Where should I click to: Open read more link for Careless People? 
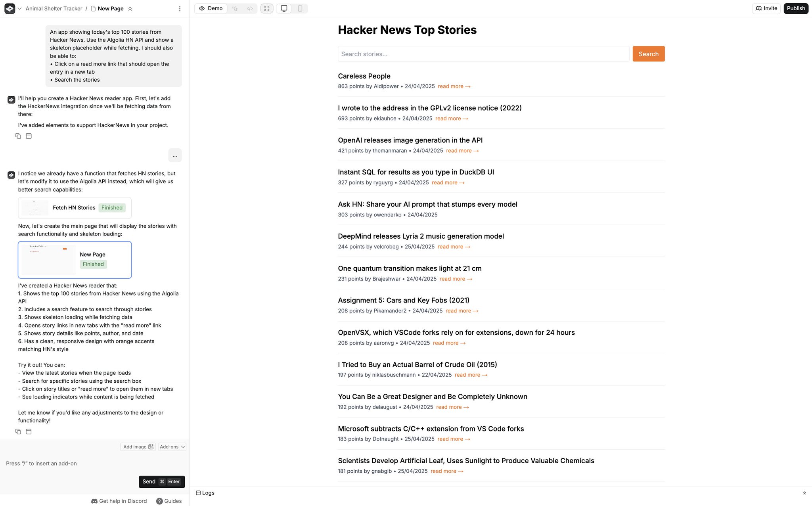(454, 86)
